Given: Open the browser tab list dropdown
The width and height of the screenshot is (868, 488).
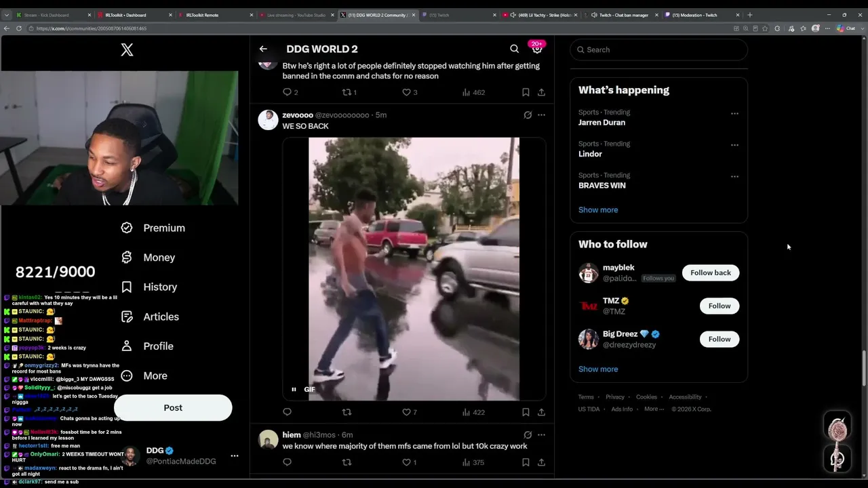Looking at the screenshot, I should 6,15.
